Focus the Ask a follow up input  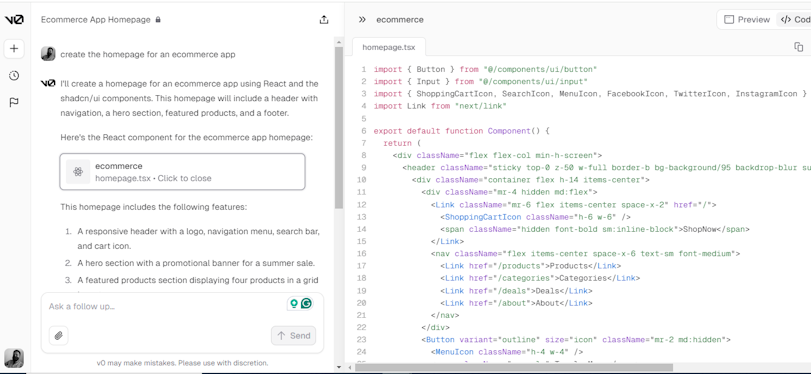pos(166,306)
